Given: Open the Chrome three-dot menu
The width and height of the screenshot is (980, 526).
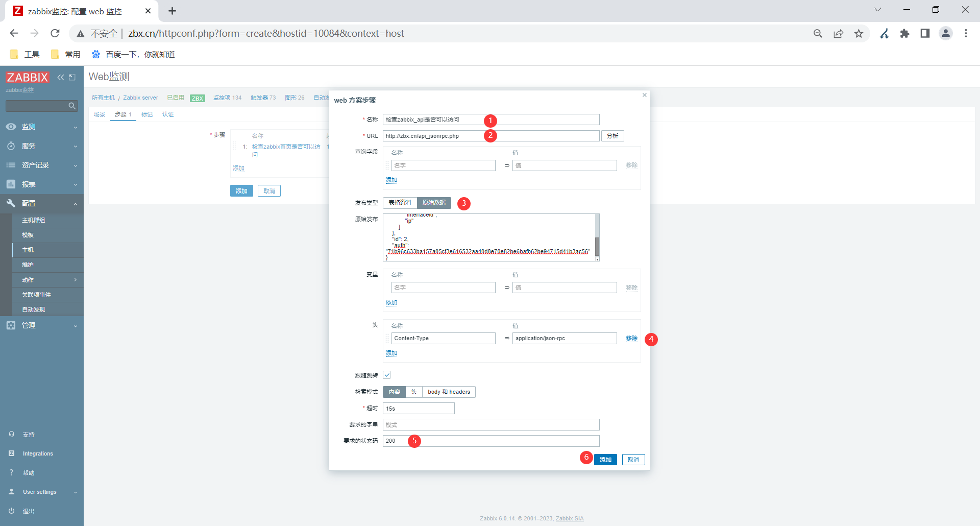Looking at the screenshot, I should [966, 33].
